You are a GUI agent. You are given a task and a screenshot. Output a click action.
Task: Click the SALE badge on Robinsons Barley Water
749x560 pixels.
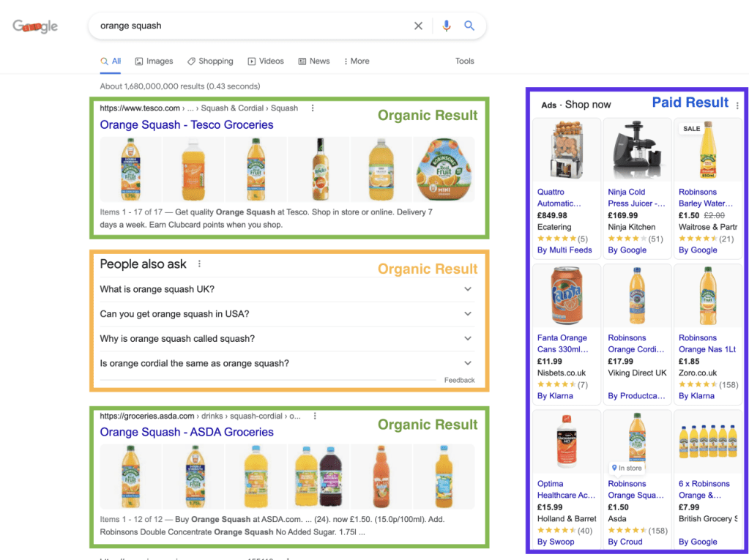(691, 128)
